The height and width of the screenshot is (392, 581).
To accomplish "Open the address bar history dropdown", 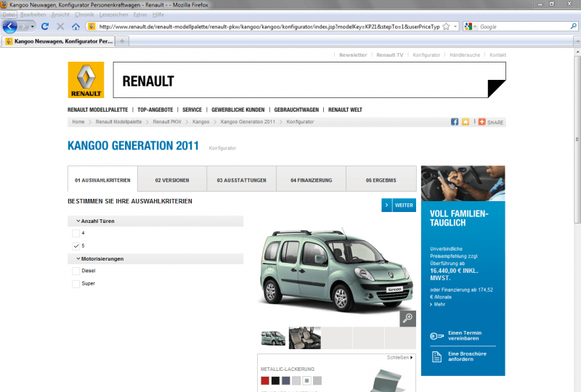I will coord(455,27).
